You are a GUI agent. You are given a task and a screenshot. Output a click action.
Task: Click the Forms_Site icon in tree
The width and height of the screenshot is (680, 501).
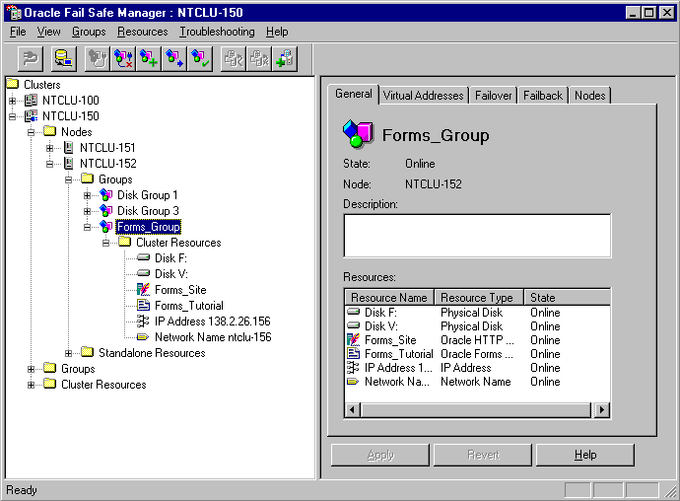(144, 289)
